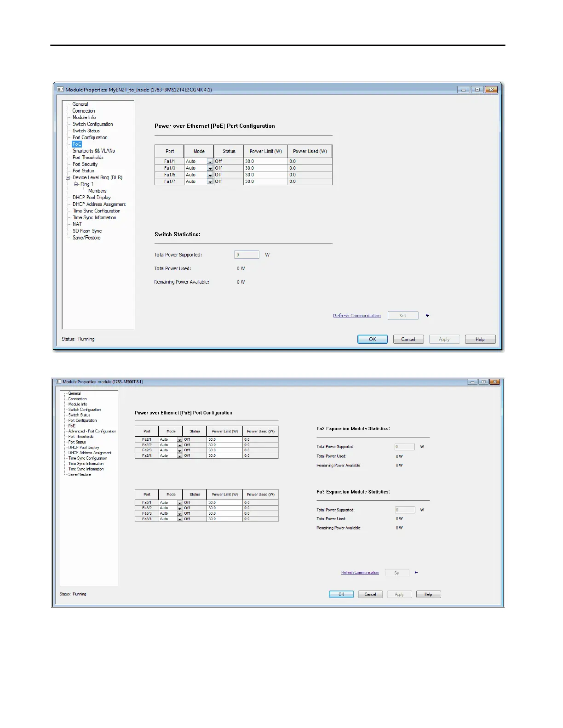Select Members under Ring 1
This screenshot has width=563, height=728.
pyautogui.click(x=97, y=191)
